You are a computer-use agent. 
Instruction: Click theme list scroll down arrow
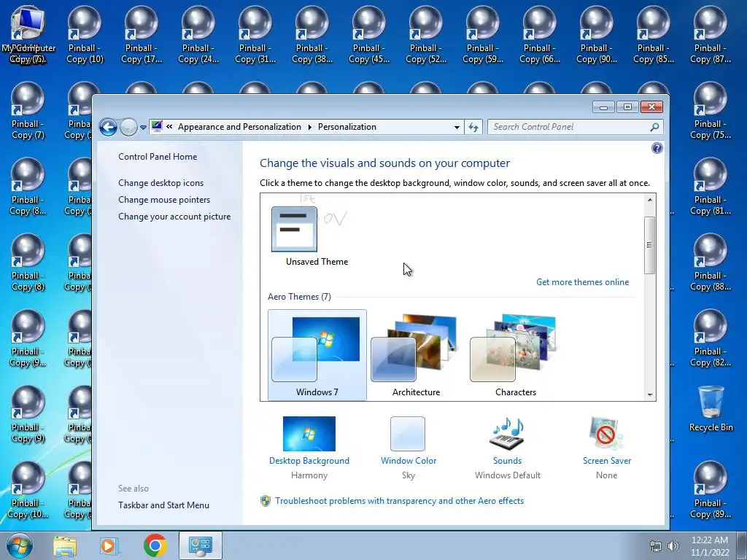tap(650, 394)
